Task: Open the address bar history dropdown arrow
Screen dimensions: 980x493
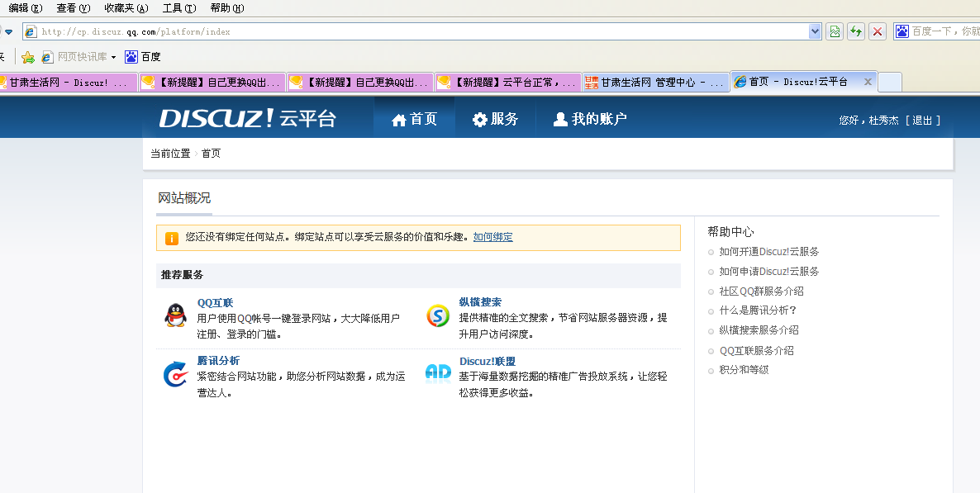Action: tap(815, 31)
